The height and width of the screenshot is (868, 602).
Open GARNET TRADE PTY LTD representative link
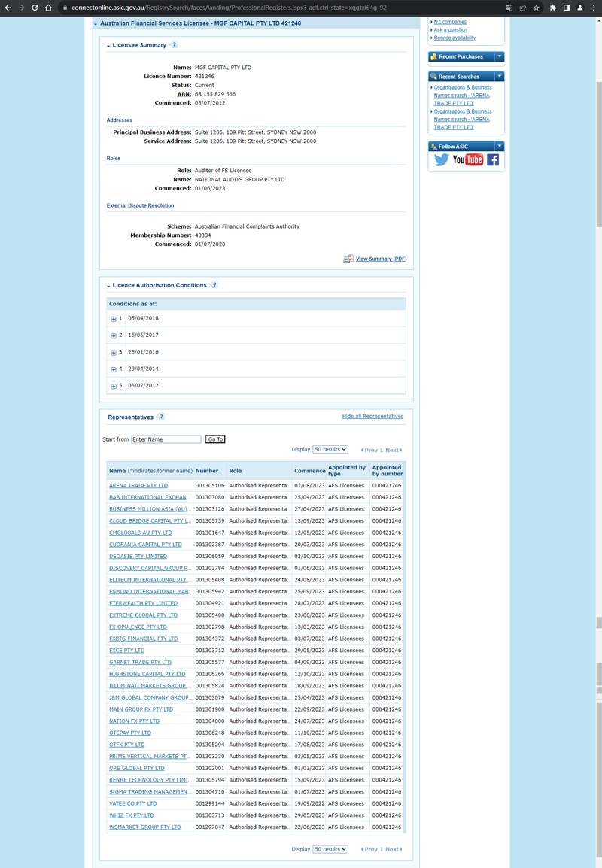point(140,662)
